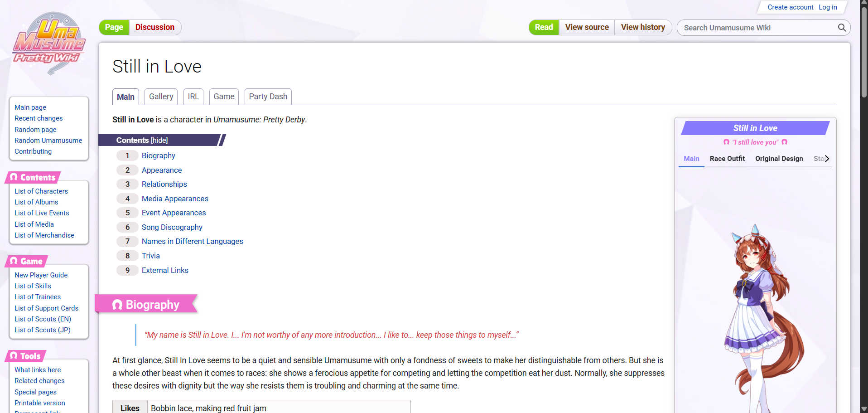The width and height of the screenshot is (868, 413).
Task: Open What links here
Action: coord(38,370)
